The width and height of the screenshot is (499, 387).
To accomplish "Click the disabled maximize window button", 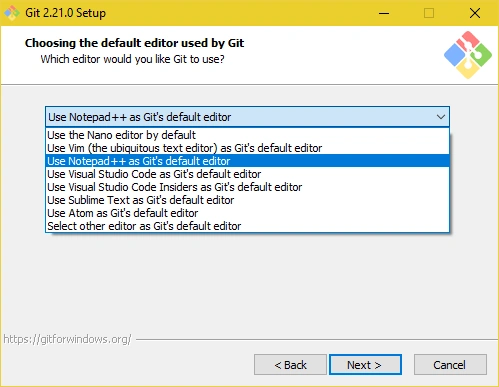I will (429, 13).
